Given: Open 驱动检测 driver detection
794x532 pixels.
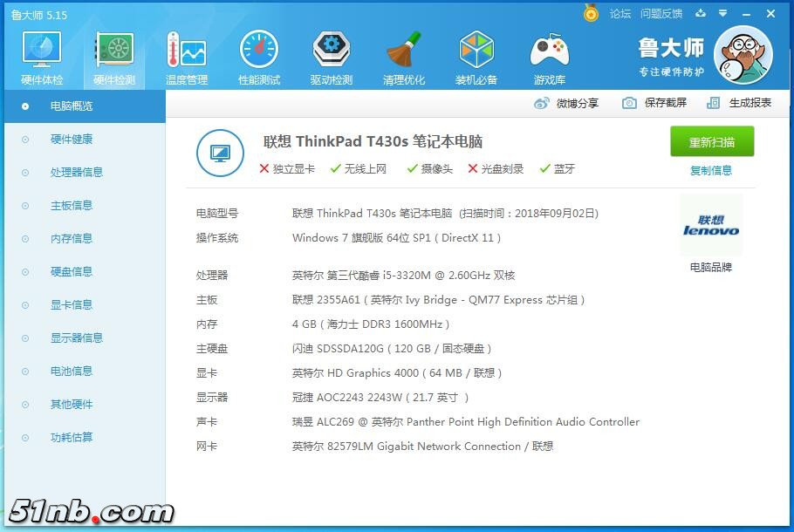Looking at the screenshot, I should (331, 55).
